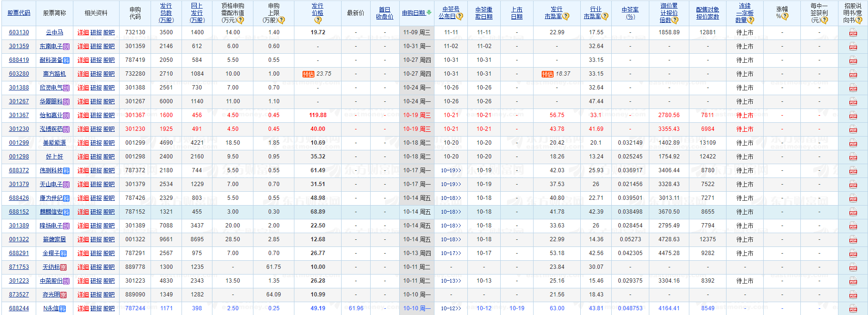The image size is (868, 315).
Task: Open stock name 云中马 link
Action: pos(54,32)
